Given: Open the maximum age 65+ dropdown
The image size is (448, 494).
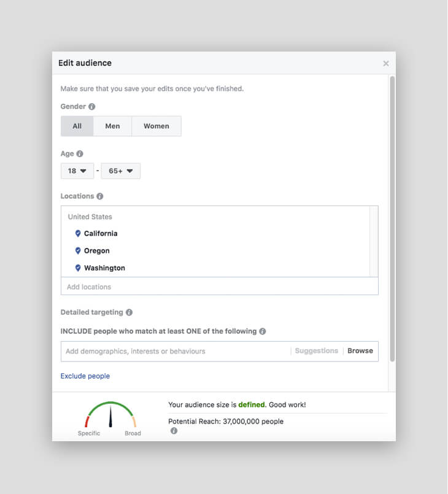Looking at the screenshot, I should click(121, 171).
